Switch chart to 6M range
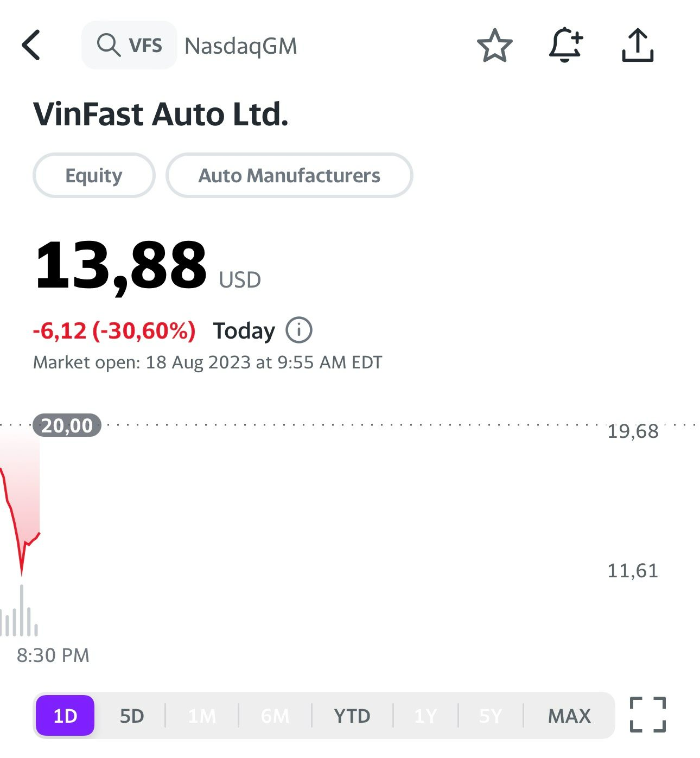The height and width of the screenshot is (758, 700). pos(275,716)
